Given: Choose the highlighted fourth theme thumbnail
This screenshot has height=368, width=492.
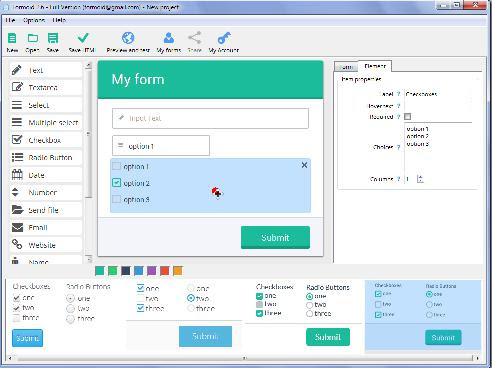Looking at the screenshot, I should coord(423,315).
